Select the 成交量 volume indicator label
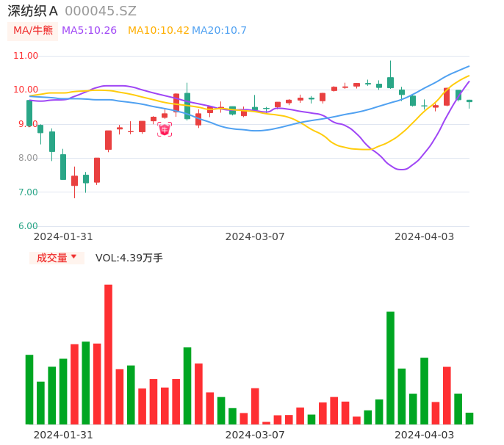This screenshot has height=445, width=504. [51, 258]
